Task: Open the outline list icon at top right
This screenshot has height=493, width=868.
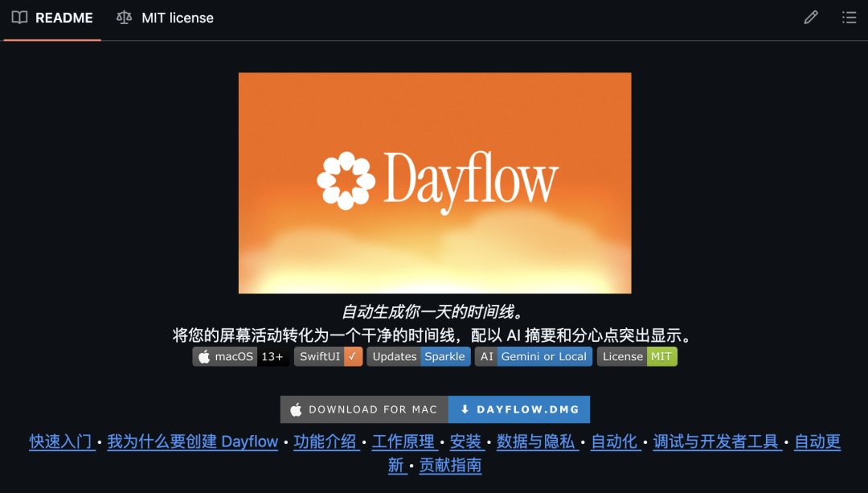Action: (850, 17)
